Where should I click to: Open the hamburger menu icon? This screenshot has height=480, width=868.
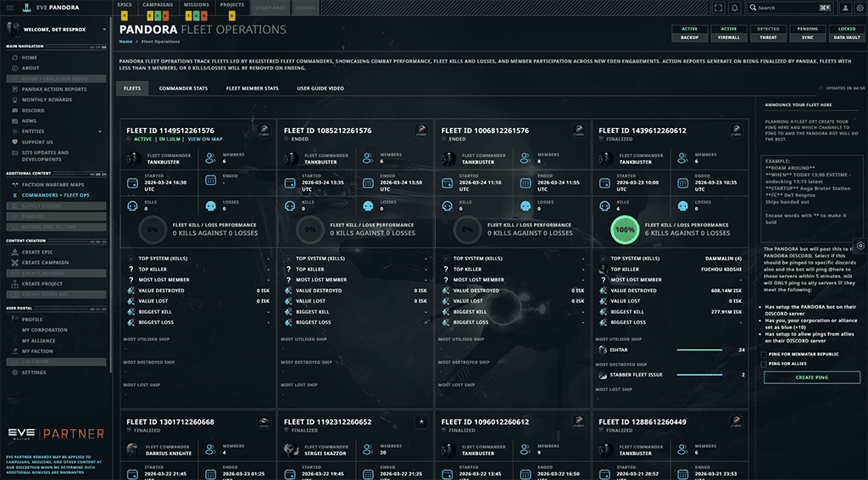(10, 8)
